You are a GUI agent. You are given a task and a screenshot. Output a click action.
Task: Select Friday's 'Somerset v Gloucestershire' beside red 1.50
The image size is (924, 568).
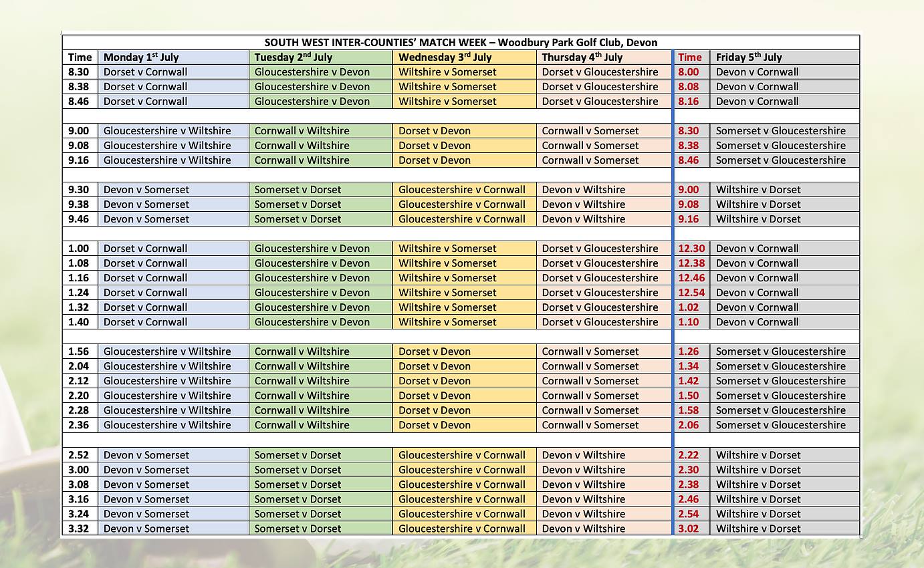[785, 395]
